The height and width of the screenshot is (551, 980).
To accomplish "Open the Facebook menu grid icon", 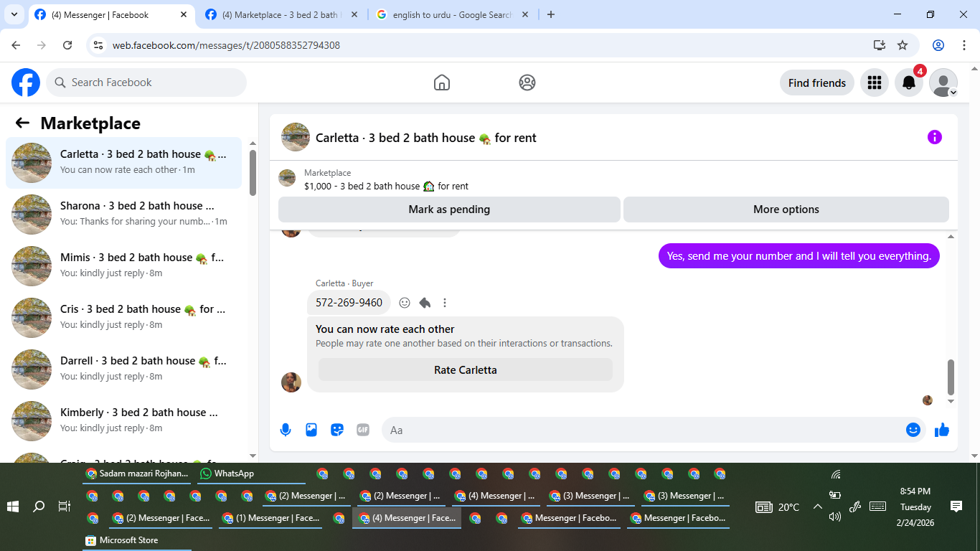I will coord(874,83).
